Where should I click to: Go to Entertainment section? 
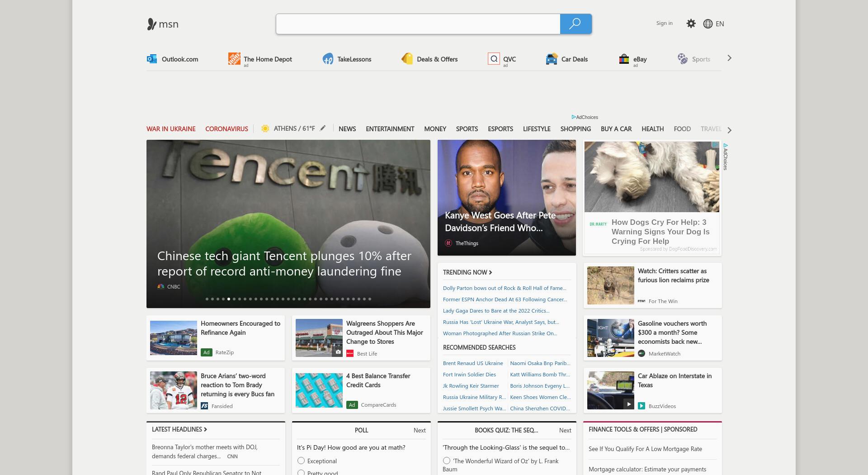click(390, 129)
